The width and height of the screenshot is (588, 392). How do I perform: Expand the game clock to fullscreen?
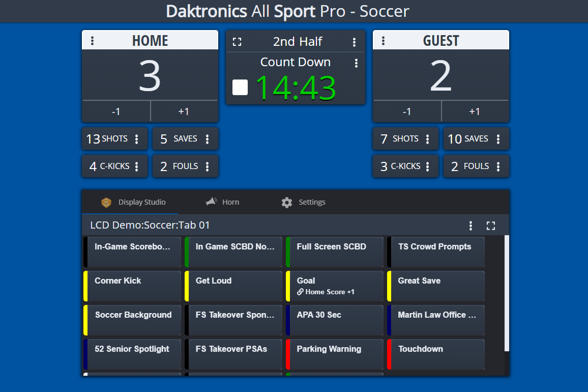point(237,42)
